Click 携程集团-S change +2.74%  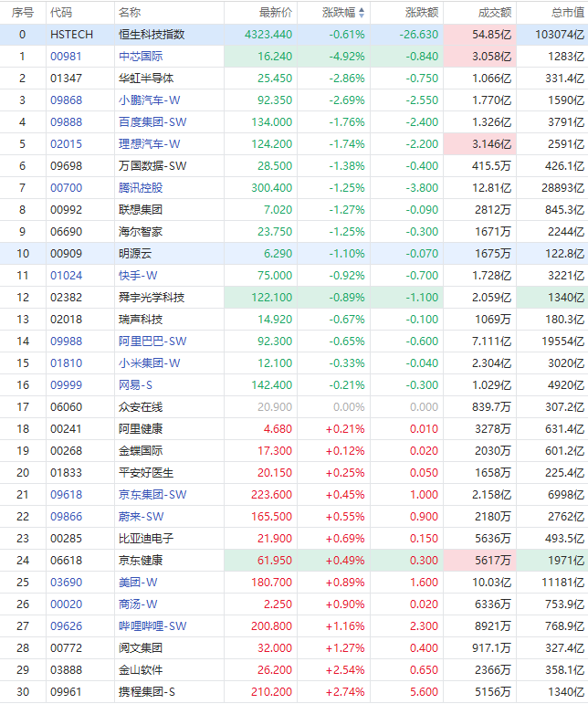[345, 692]
